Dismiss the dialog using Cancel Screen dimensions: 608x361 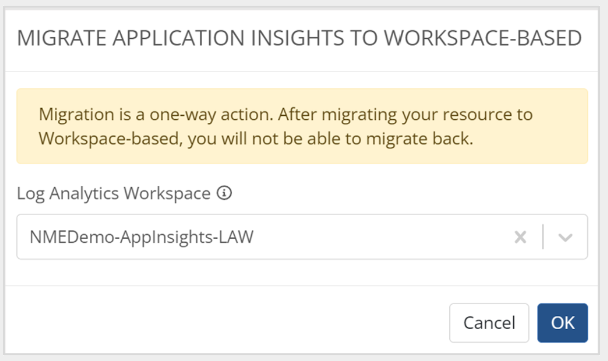pos(489,323)
